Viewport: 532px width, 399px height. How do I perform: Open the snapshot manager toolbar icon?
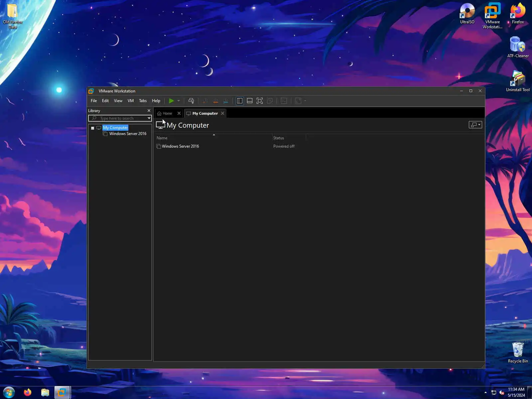point(226,101)
